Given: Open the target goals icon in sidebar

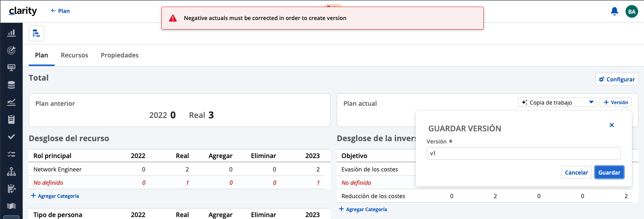Looking at the screenshot, I should coord(11,50).
